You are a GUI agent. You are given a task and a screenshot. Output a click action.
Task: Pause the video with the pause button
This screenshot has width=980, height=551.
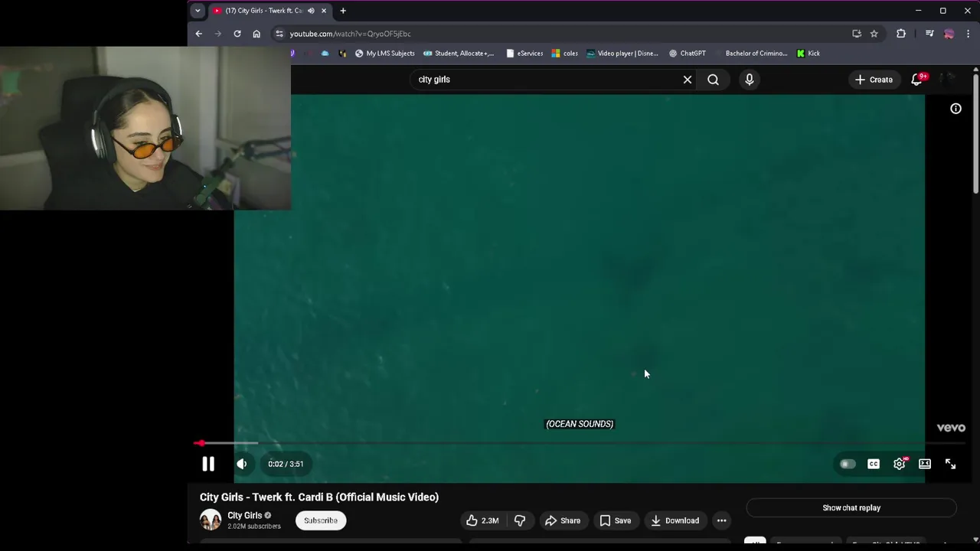click(x=208, y=464)
